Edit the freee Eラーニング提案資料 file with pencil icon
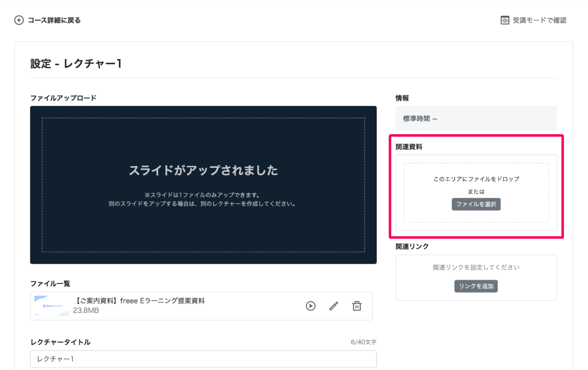The width and height of the screenshot is (588, 370). pos(334,306)
